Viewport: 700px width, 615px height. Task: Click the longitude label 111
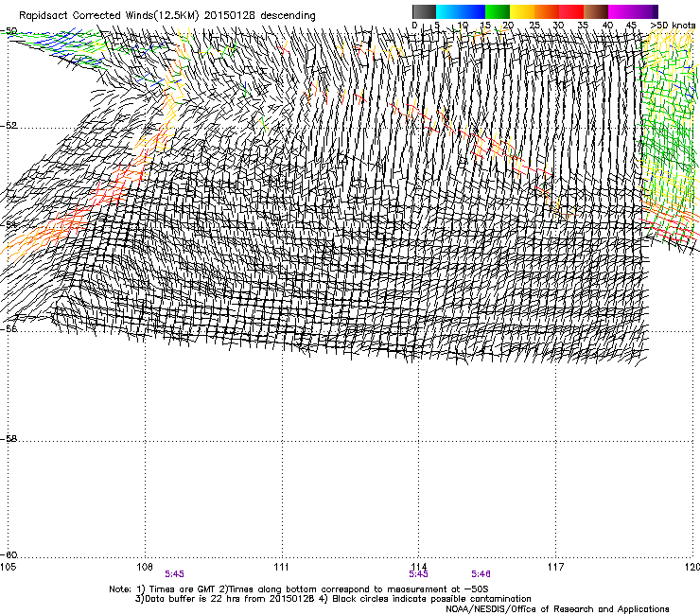point(281,567)
